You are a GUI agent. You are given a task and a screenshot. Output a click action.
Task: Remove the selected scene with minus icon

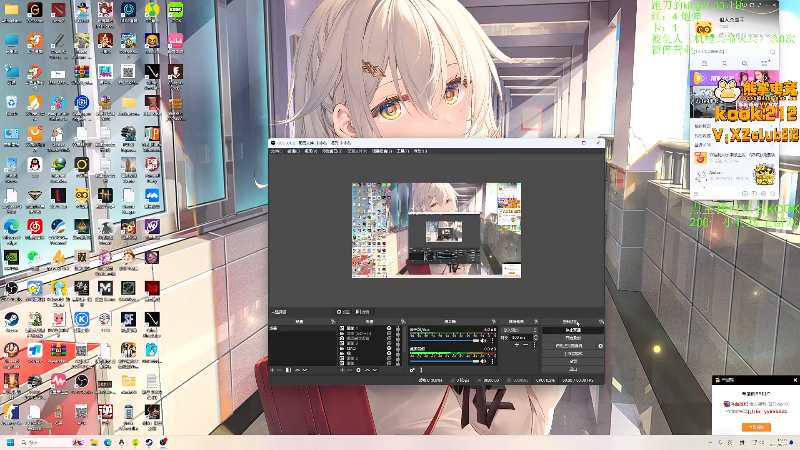279,370
